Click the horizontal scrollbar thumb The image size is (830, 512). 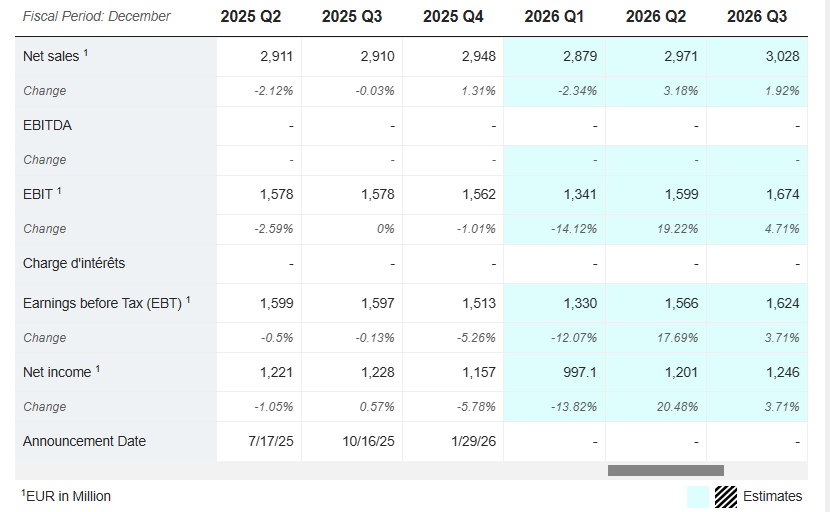coord(665,470)
